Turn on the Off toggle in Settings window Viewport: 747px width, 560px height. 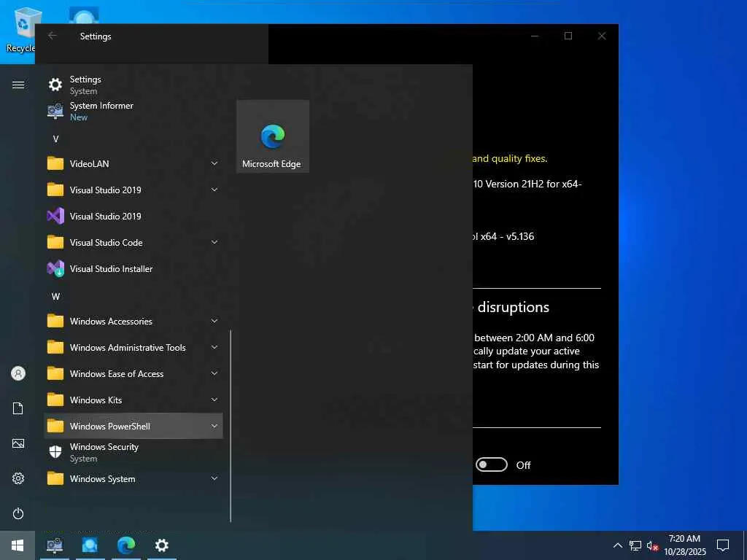pyautogui.click(x=491, y=464)
